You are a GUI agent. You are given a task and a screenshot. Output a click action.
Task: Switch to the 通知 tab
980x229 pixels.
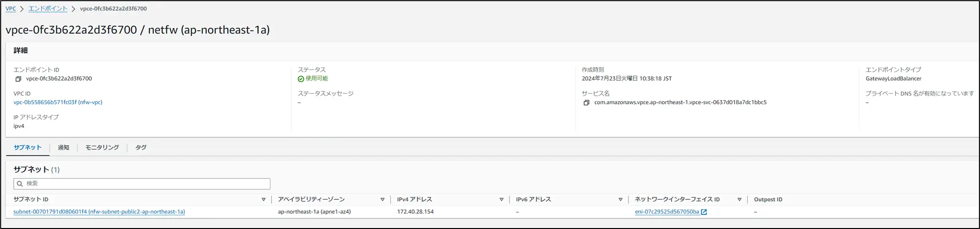tap(64, 147)
